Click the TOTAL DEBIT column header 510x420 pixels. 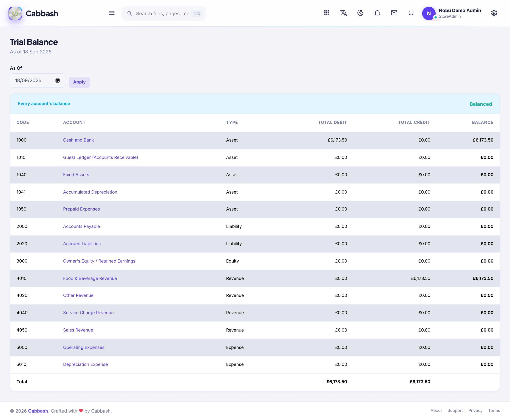pos(332,122)
